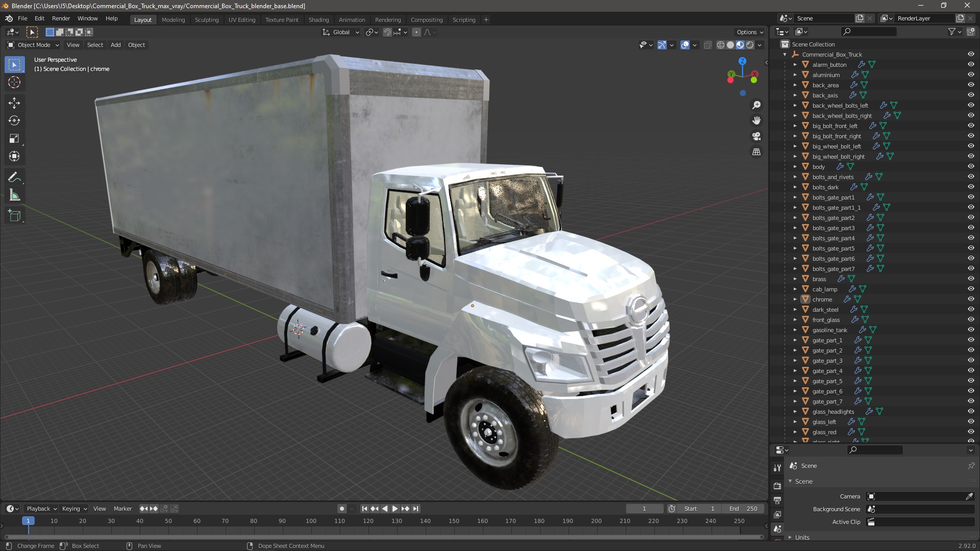Click the Start frame field
The height and width of the screenshot is (551, 980).
pos(700,509)
